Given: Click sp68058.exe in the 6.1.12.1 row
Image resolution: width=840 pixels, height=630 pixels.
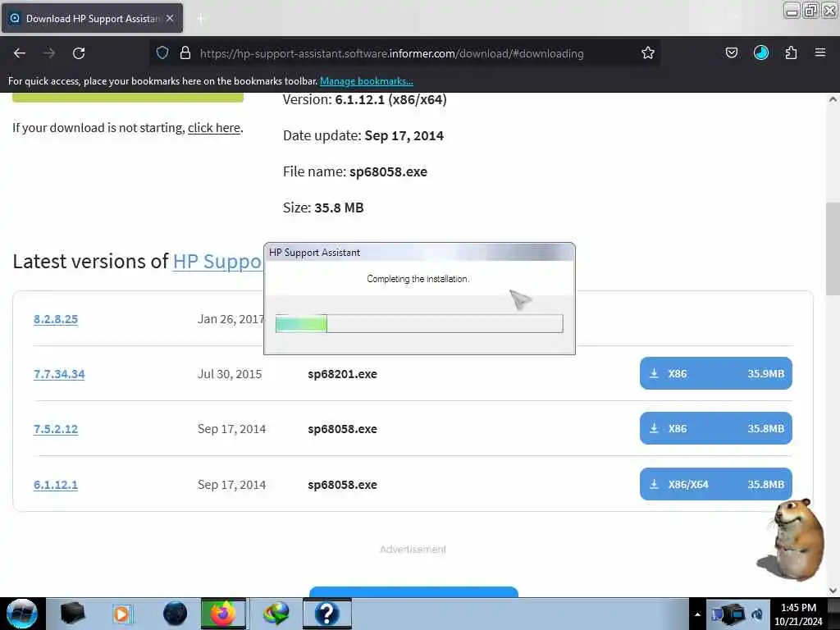Looking at the screenshot, I should [x=342, y=485].
